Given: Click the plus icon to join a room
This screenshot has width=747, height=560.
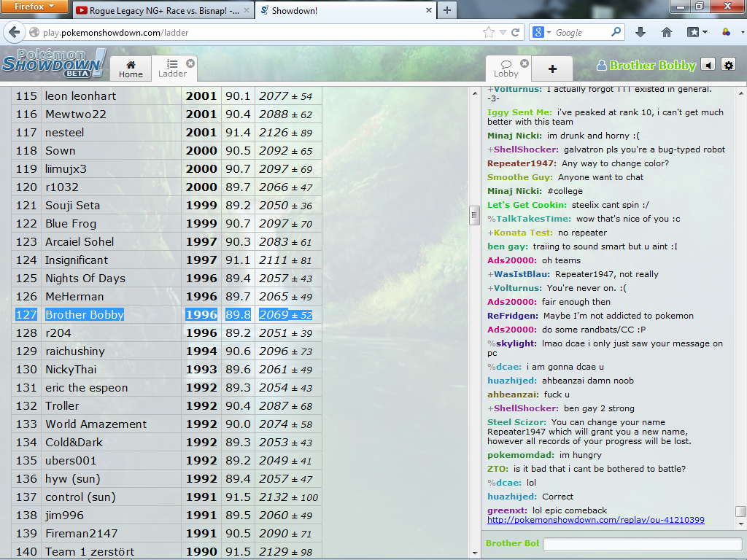Looking at the screenshot, I should click(552, 69).
